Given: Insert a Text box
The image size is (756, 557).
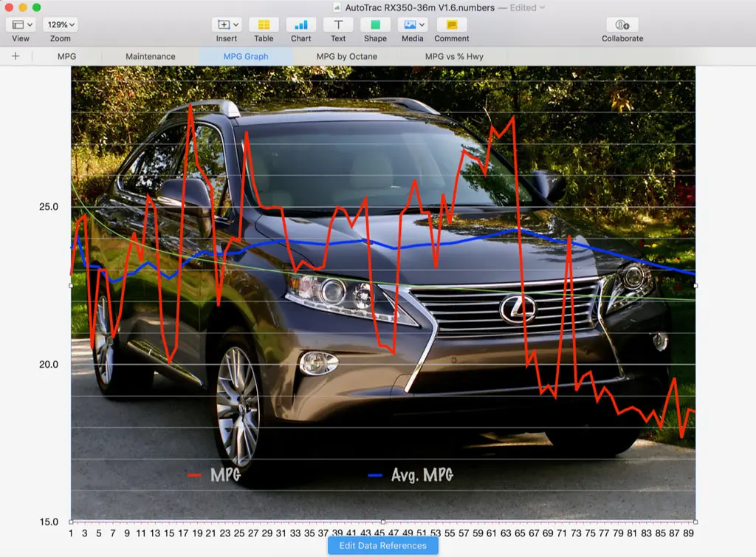Looking at the screenshot, I should 338,24.
